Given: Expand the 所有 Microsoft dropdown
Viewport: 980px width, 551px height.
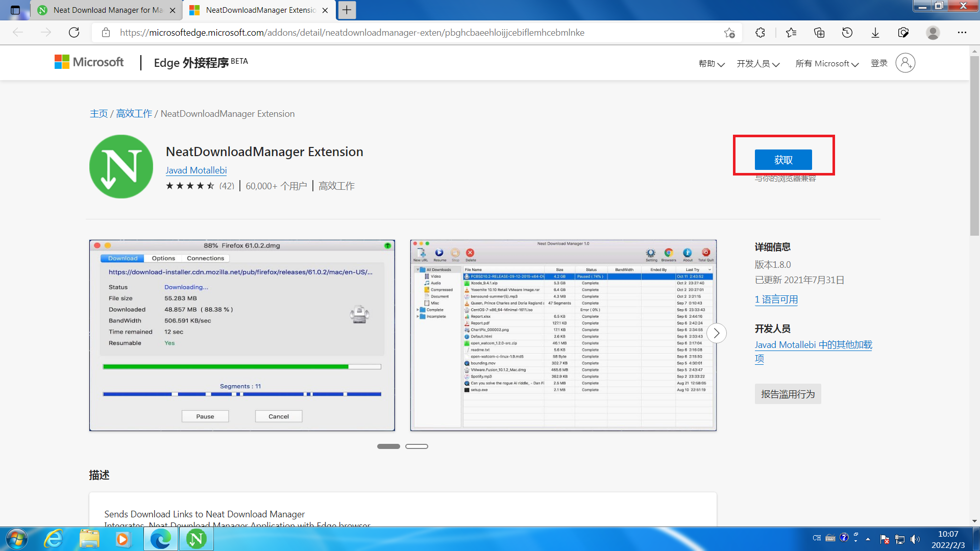Looking at the screenshot, I should (x=827, y=64).
